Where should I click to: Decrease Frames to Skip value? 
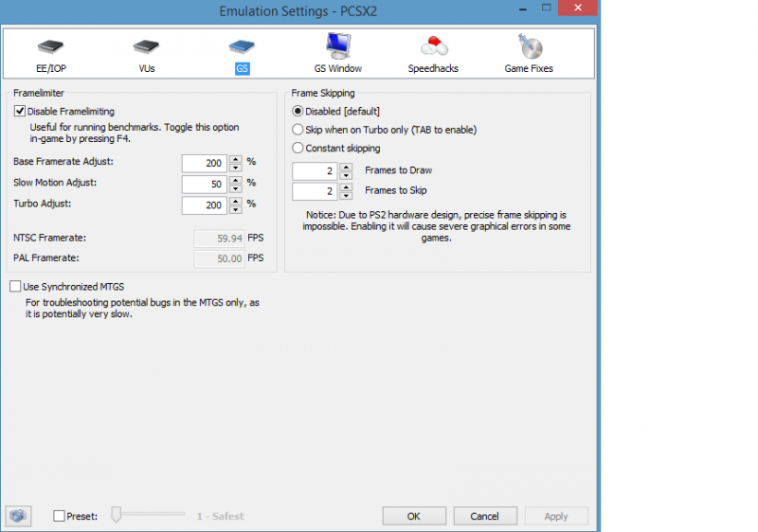tap(346, 196)
